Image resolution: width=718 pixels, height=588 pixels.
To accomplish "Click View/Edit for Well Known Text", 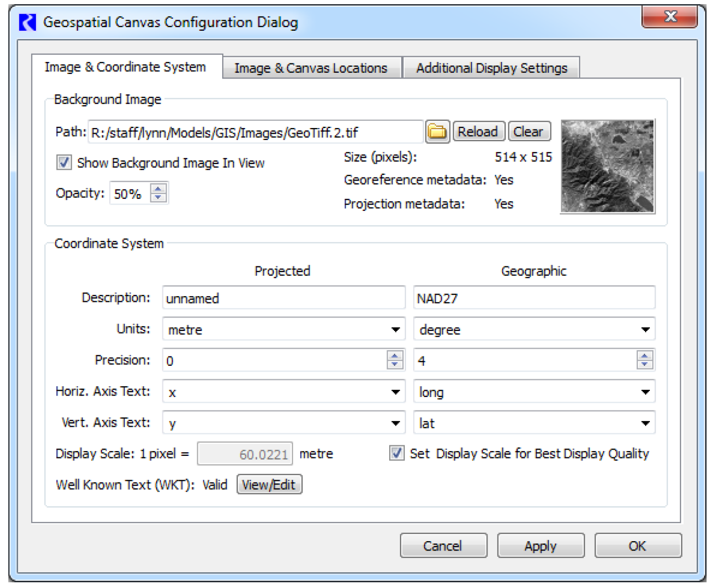I will [269, 484].
